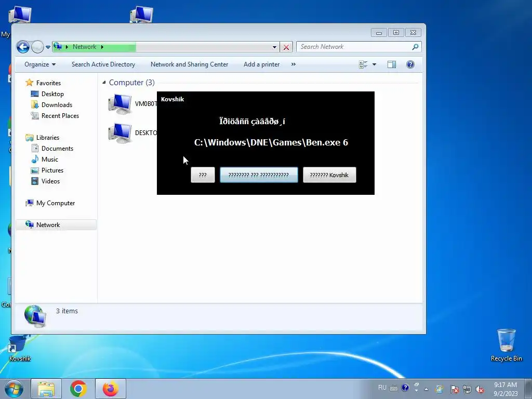Show hidden tray icons arrow
The width and height of the screenshot is (532, 399).
[426, 389]
